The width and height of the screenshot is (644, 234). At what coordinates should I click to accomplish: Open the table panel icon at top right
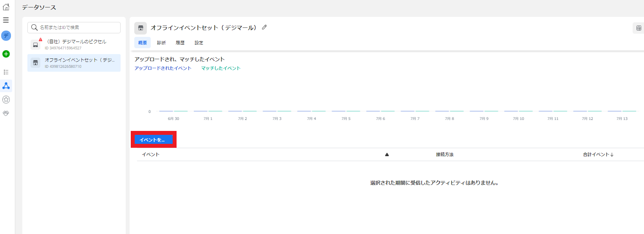point(639,28)
